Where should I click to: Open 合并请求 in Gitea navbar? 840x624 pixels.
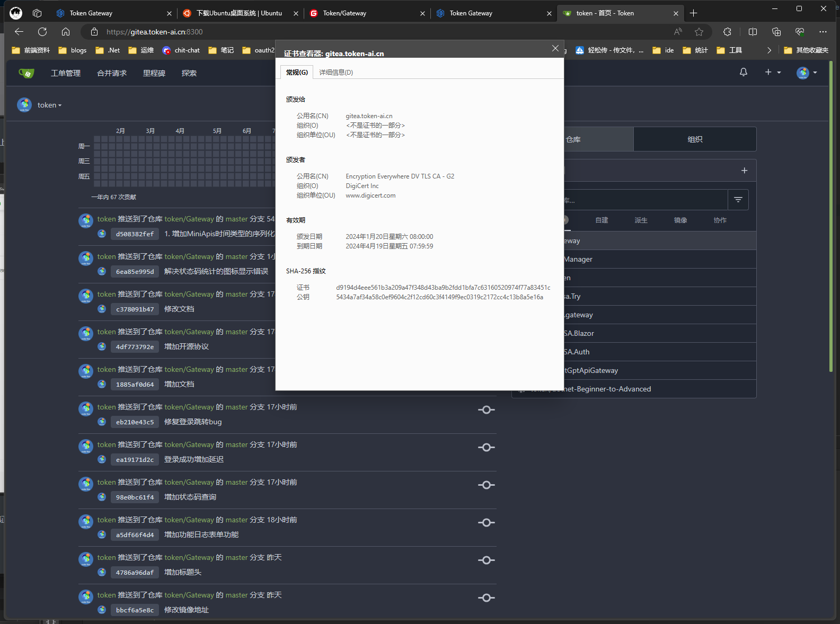click(112, 73)
